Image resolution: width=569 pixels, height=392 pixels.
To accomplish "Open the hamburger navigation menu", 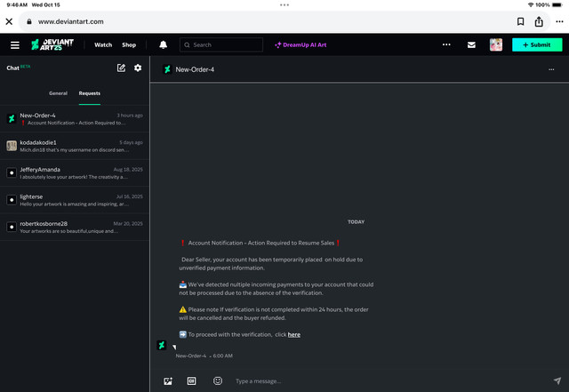I will tap(15, 44).
